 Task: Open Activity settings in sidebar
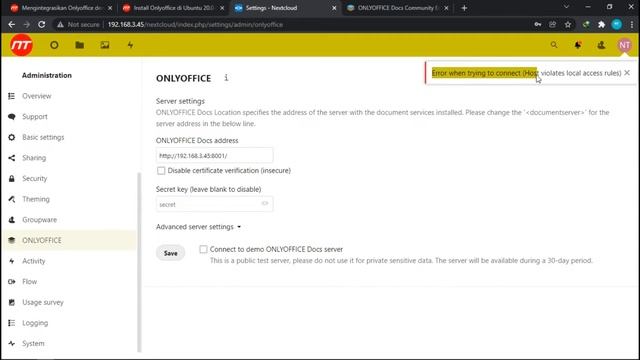pyautogui.click(x=33, y=261)
